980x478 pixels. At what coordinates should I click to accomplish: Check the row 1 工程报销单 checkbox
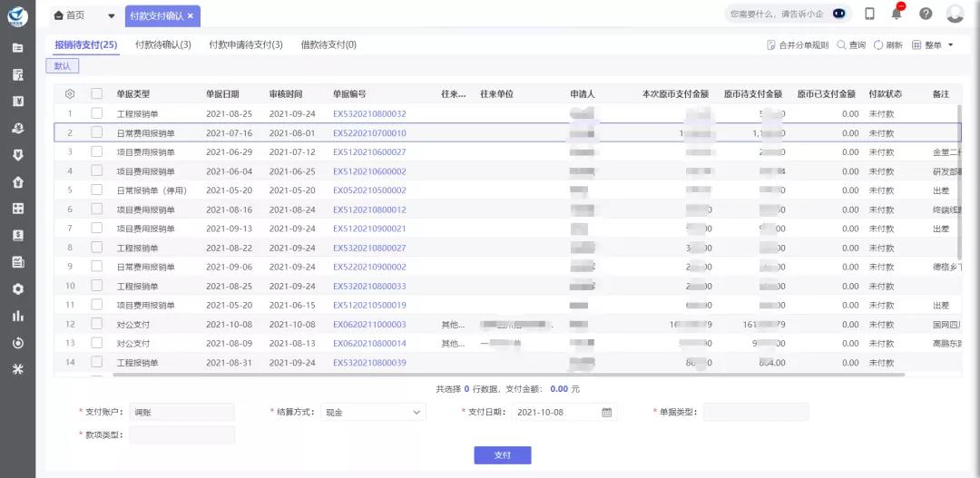point(96,113)
